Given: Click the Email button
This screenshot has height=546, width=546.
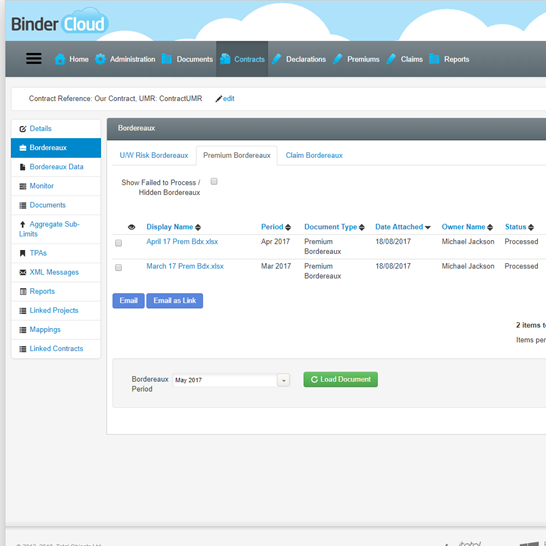Looking at the screenshot, I should point(128,301).
